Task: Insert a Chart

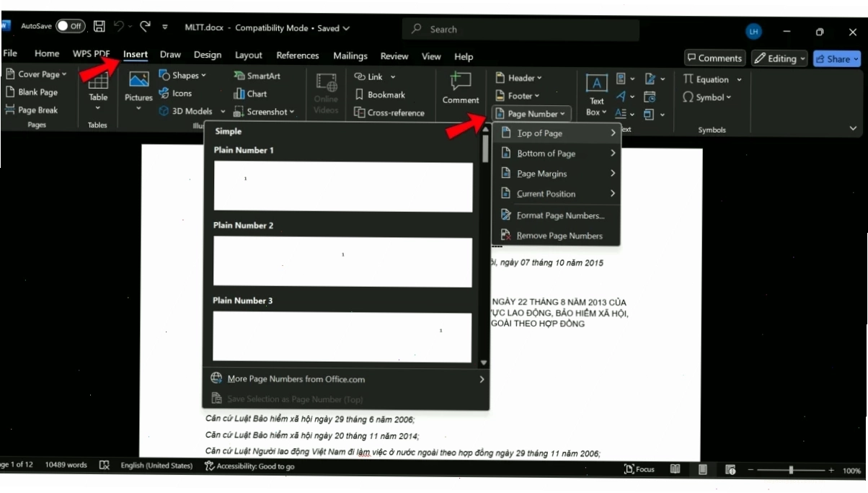Action: [250, 94]
